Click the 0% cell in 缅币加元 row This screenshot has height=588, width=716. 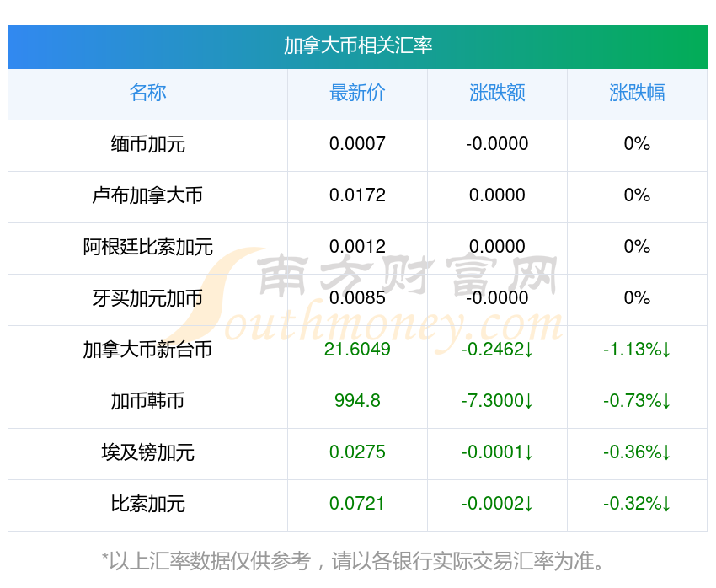click(x=637, y=144)
